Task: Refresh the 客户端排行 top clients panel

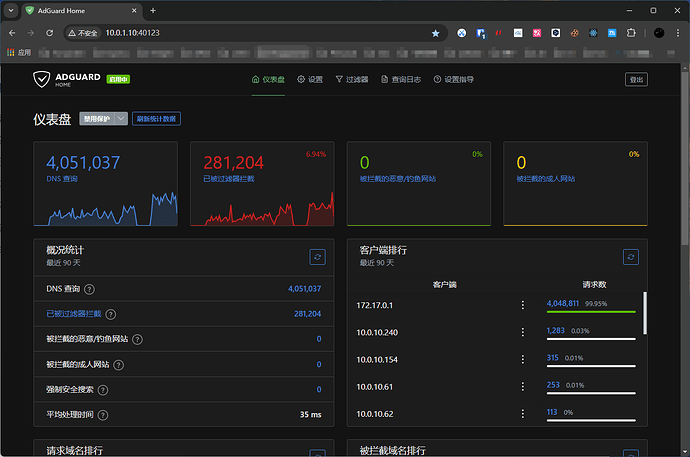Action: [x=631, y=257]
